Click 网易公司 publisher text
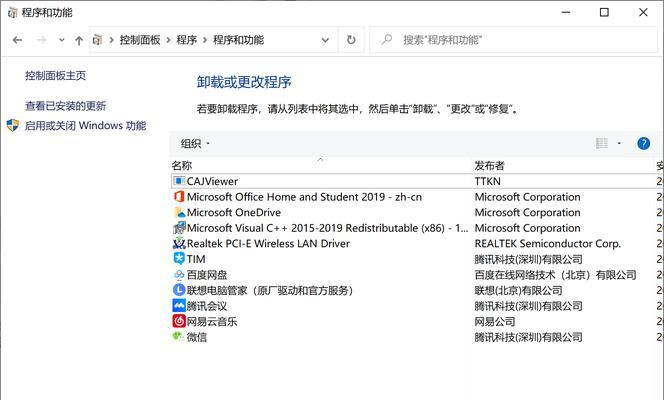This screenshot has height=400, width=664. (495, 322)
